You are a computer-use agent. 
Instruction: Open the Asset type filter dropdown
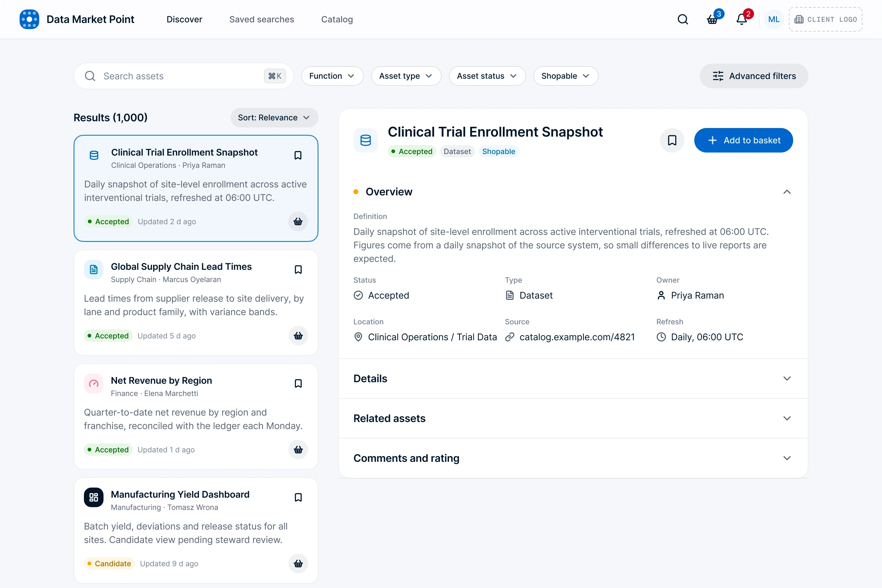(406, 76)
